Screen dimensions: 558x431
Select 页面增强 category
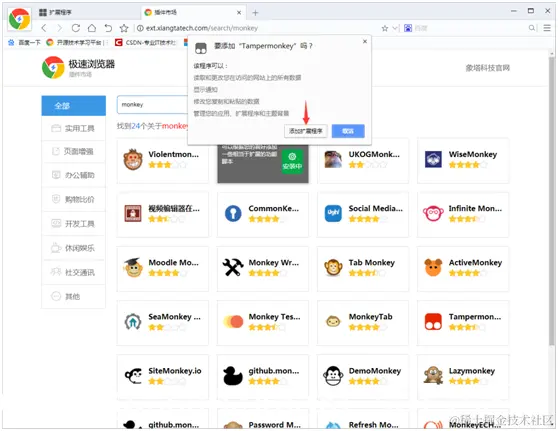pos(74,151)
